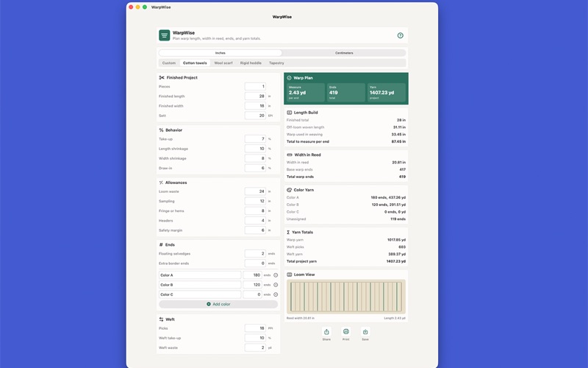The width and height of the screenshot is (588, 368).
Task: Remove Color C row
Action: coord(276,295)
